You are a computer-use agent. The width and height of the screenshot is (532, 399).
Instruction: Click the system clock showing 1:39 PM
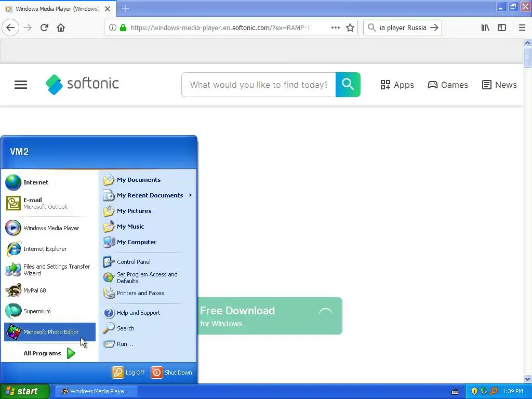tap(513, 391)
